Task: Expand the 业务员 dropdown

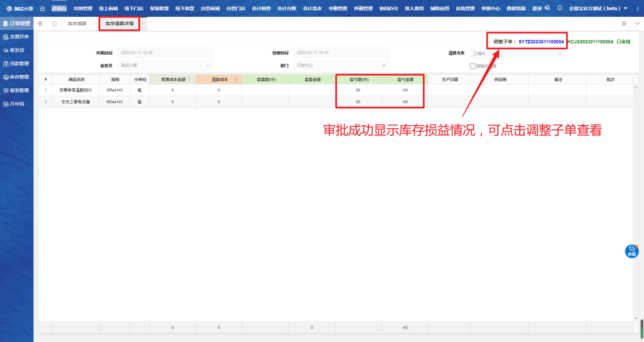Action: click(208, 66)
